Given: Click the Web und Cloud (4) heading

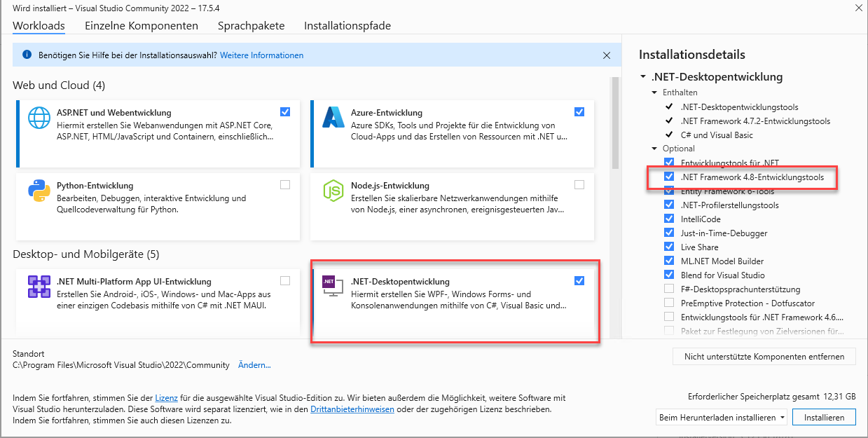Looking at the screenshot, I should point(59,85).
